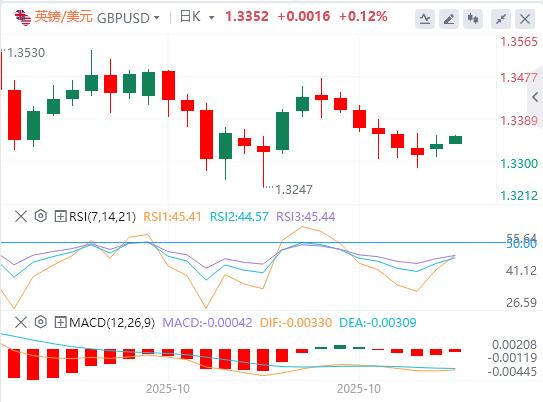Click the last green candlestick
This screenshot has width=543, height=402.
click(x=455, y=140)
